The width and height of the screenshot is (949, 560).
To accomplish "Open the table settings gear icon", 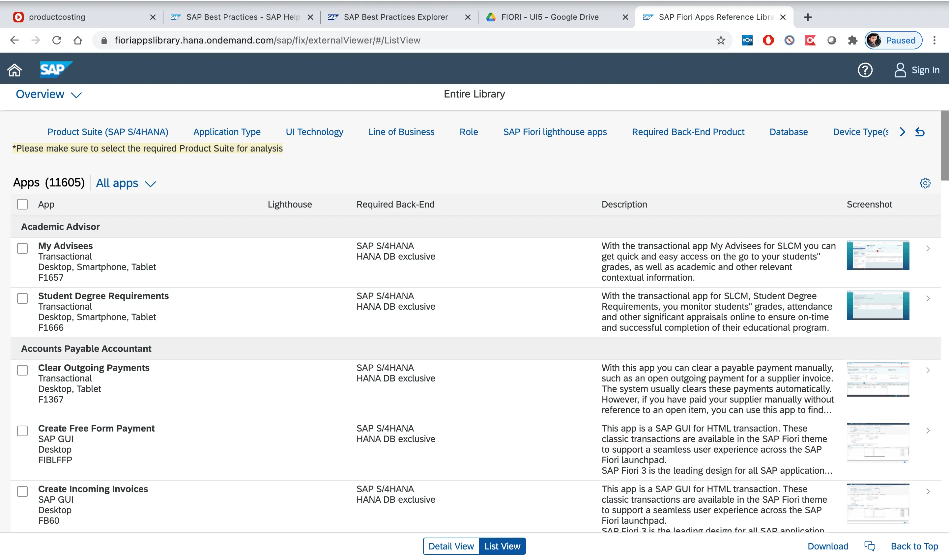I will tap(925, 183).
